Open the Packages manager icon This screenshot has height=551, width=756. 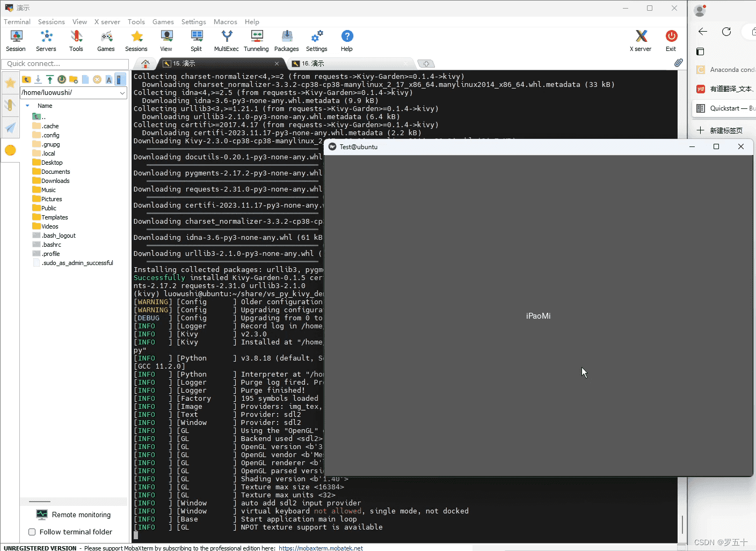(287, 41)
